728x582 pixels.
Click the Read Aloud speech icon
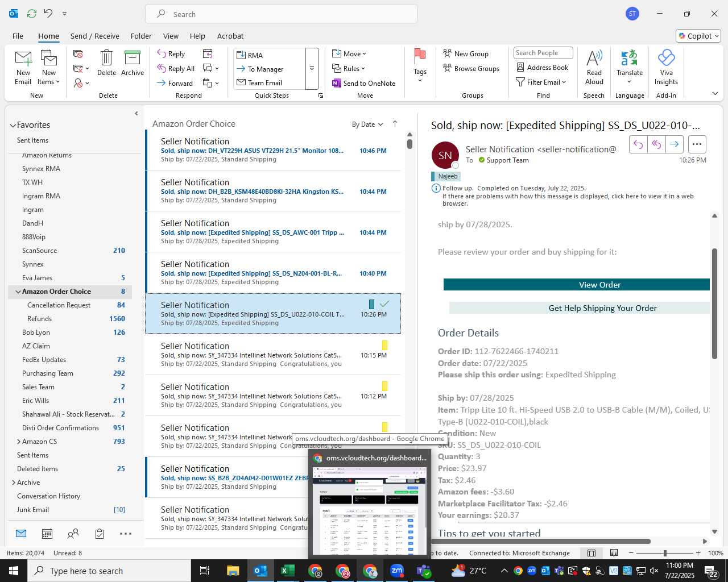594,67
